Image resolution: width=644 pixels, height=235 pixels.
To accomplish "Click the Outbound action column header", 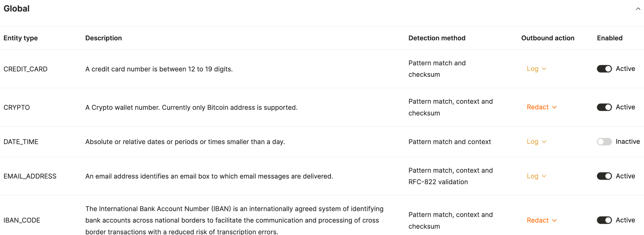I will (548, 38).
